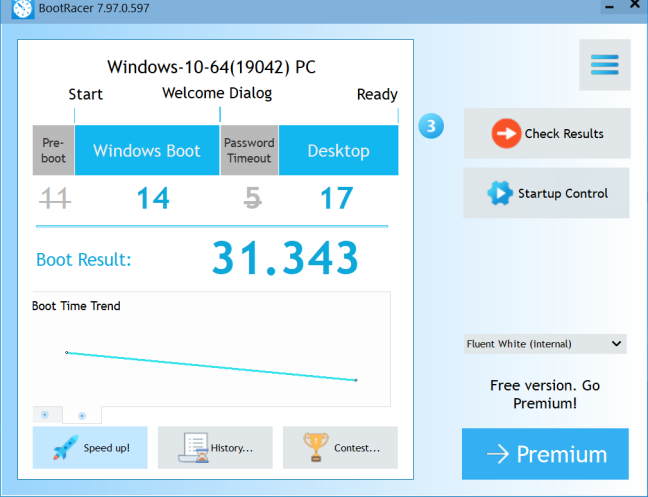Click the Ready timeline label

point(377,95)
